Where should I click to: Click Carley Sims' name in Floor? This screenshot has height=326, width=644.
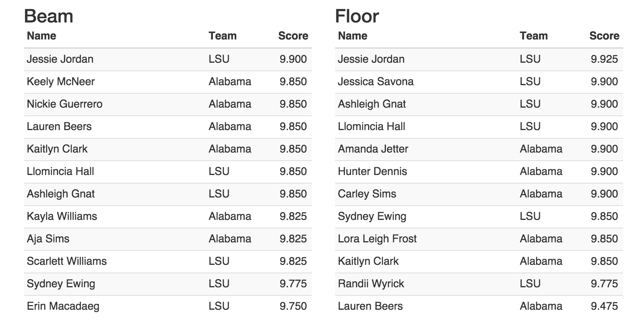367,194
